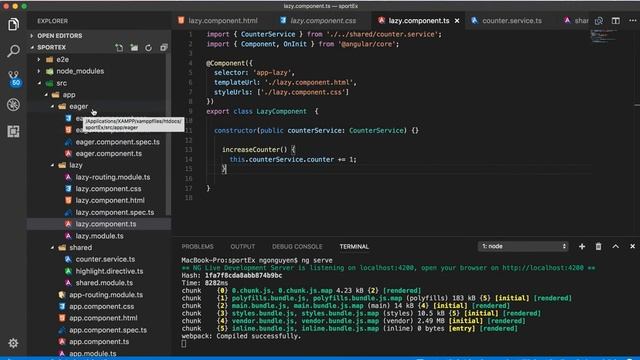640x360 pixels.
Task: Open the Search view in activity bar
Action: pos(13,51)
